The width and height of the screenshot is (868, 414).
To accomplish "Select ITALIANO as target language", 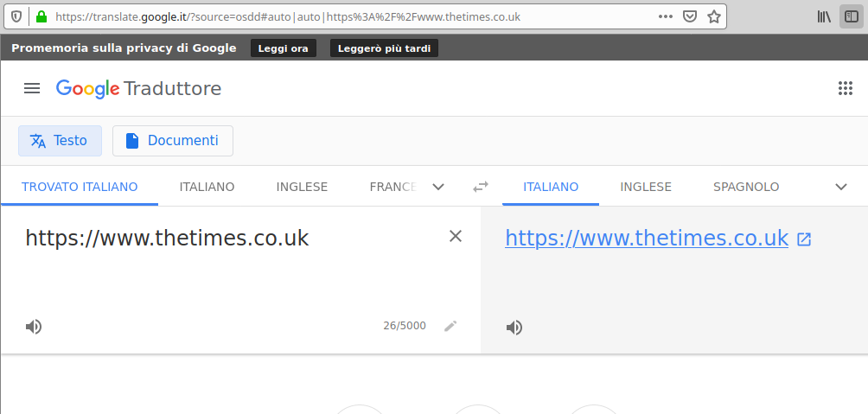I will (551, 187).
